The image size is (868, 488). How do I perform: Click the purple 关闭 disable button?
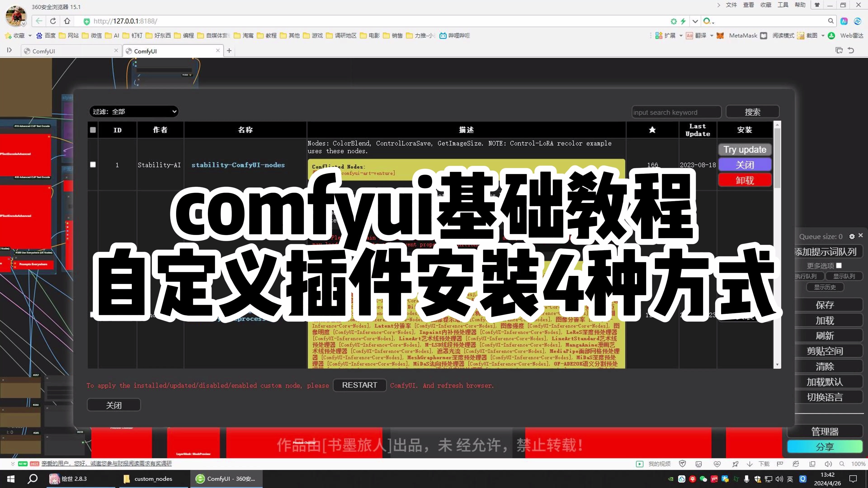tap(745, 165)
